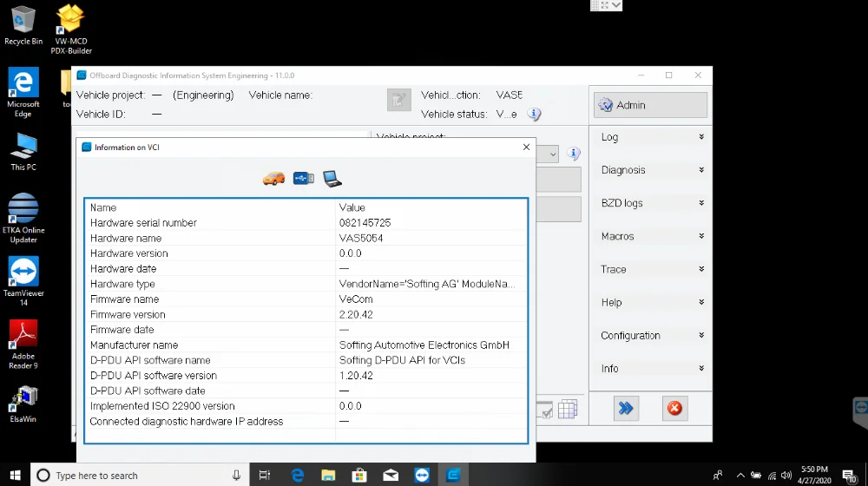Select the Hardware serial number row

tap(306, 223)
